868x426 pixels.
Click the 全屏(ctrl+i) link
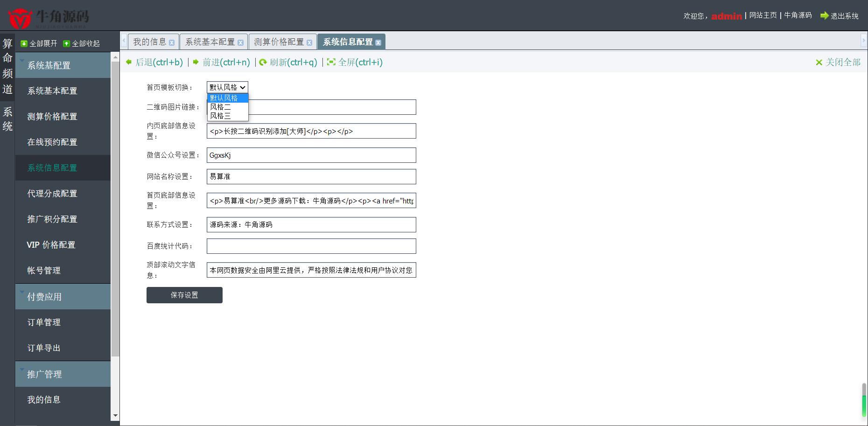(360, 62)
